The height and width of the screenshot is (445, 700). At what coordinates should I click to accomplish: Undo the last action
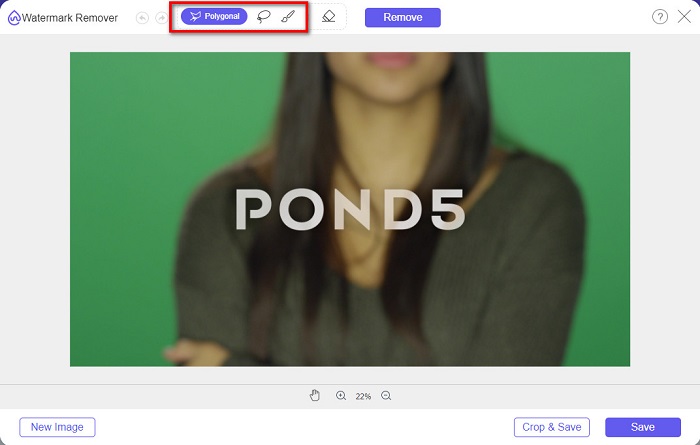[142, 18]
